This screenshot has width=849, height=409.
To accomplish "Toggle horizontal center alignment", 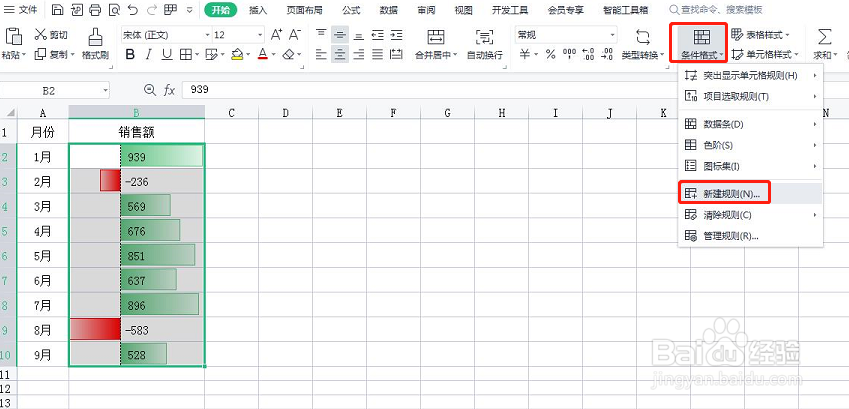I will (x=340, y=54).
